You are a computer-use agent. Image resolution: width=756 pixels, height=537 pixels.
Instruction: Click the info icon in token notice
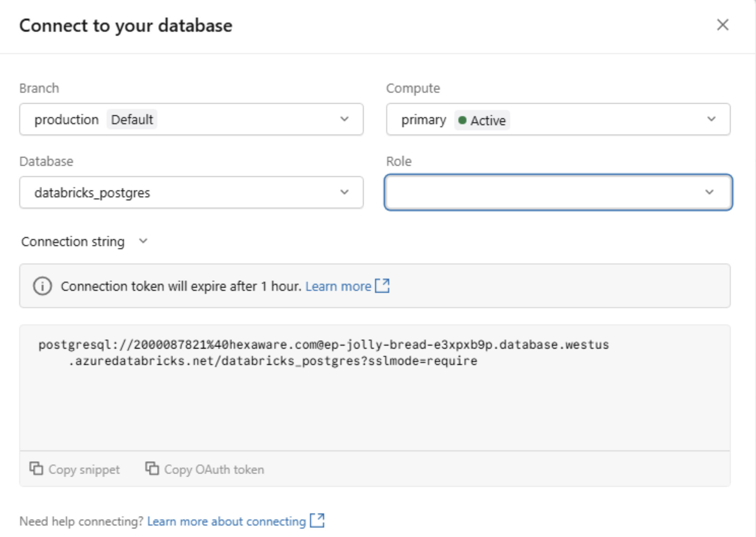pos(42,286)
